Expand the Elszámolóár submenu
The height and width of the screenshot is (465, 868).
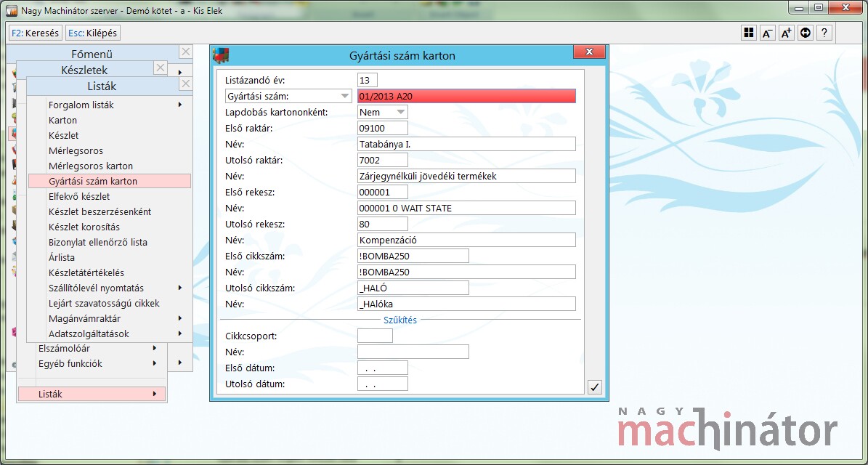coord(155,348)
